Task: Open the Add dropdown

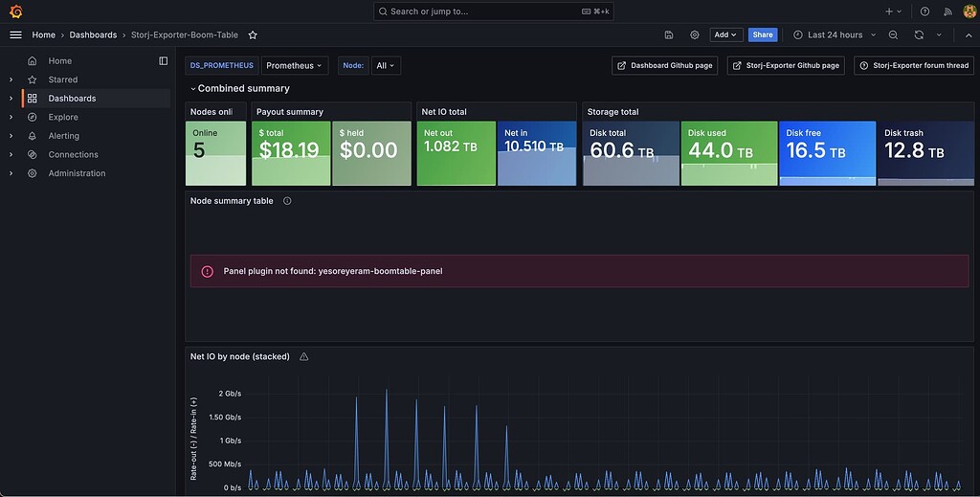Action: click(x=725, y=35)
